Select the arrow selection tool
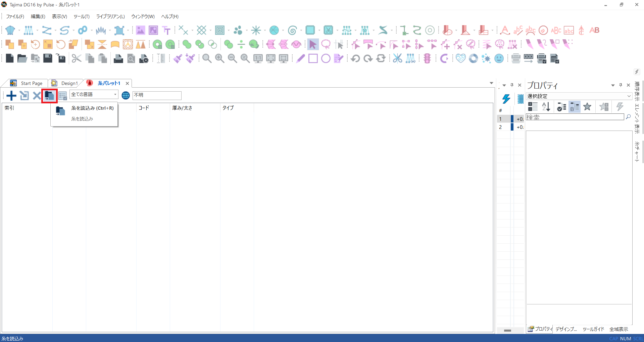Viewport: 644px width, 342px height. coord(313,44)
